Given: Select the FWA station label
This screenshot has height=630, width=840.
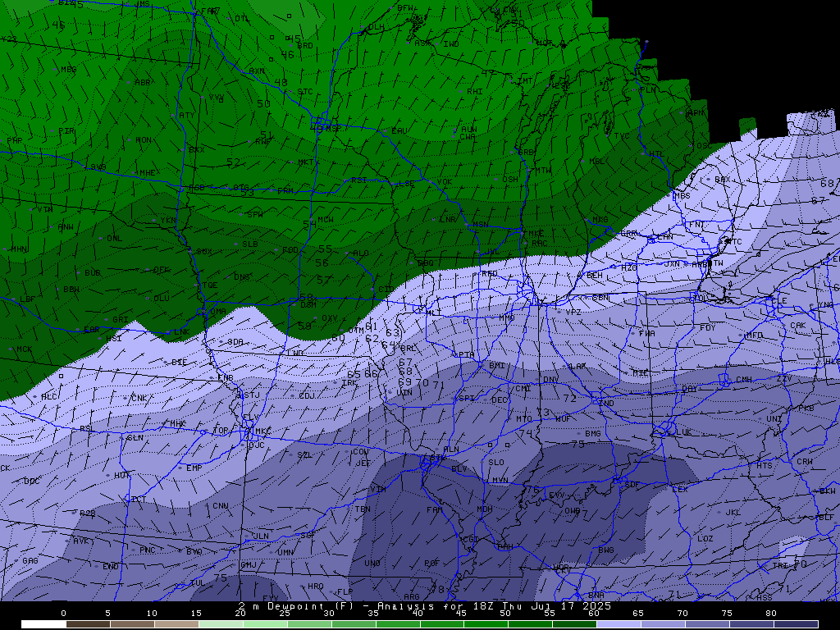Looking at the screenshot, I should [646, 333].
